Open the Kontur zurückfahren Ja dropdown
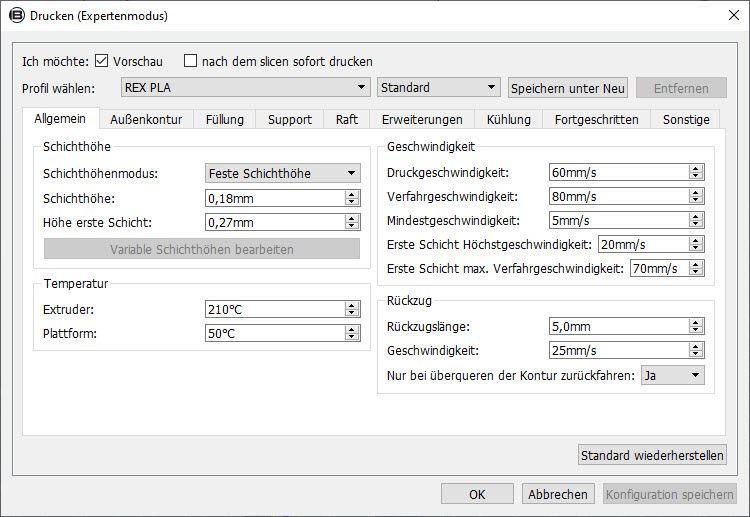 point(673,375)
